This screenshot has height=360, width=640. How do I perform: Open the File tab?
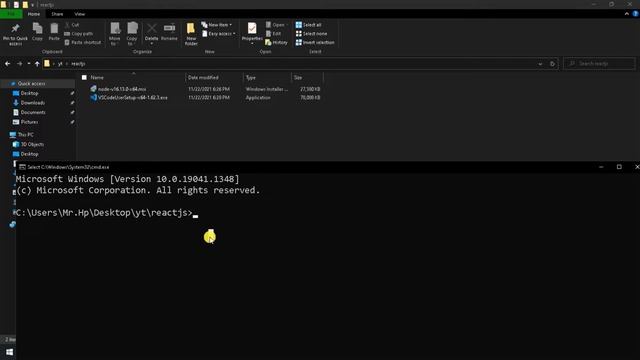[11, 14]
